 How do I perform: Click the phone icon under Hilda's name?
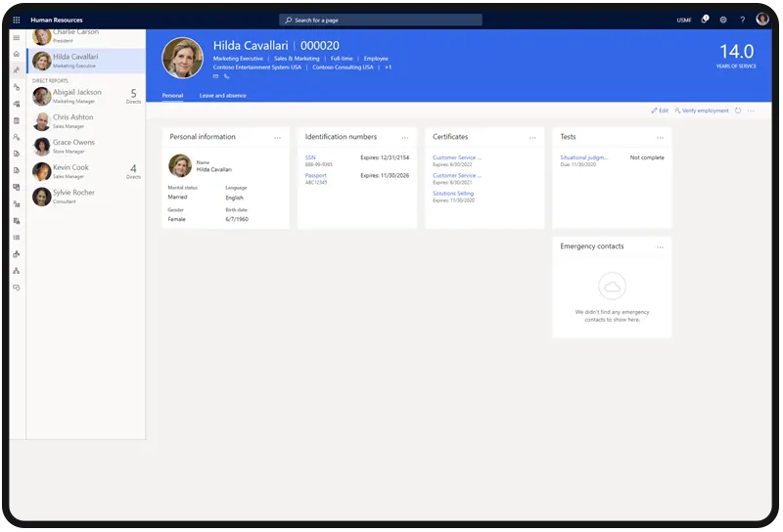coord(226,75)
